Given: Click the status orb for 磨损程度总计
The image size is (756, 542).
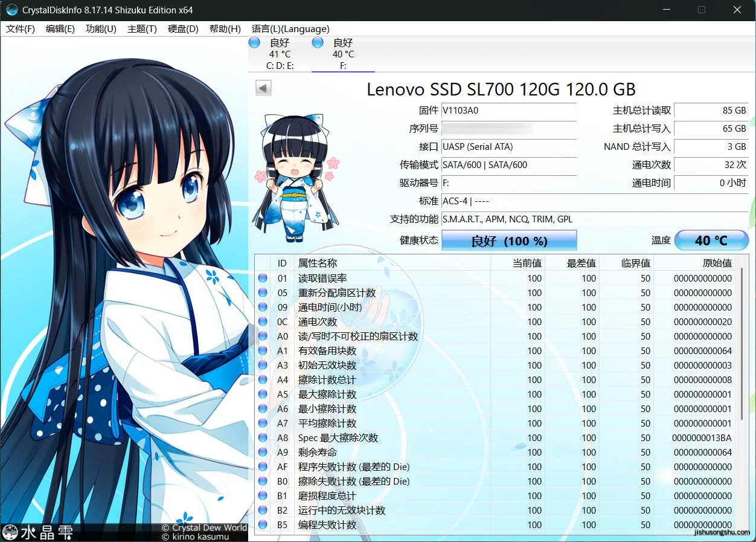Looking at the screenshot, I should (263, 495).
